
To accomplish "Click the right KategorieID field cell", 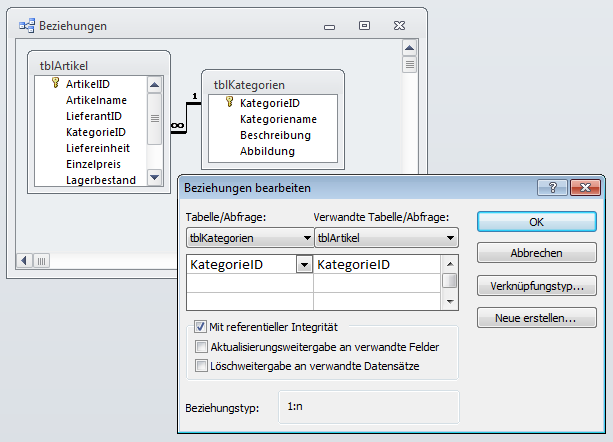I will 377,265.
